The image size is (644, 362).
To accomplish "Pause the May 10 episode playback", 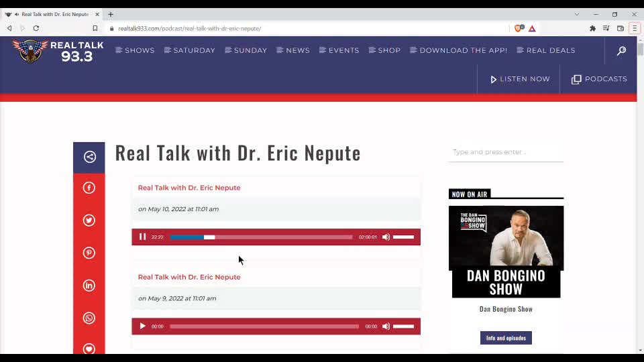I will click(x=142, y=237).
